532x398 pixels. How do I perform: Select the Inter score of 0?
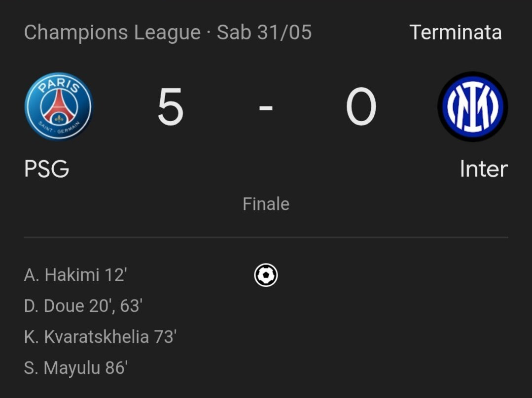[x=361, y=106]
